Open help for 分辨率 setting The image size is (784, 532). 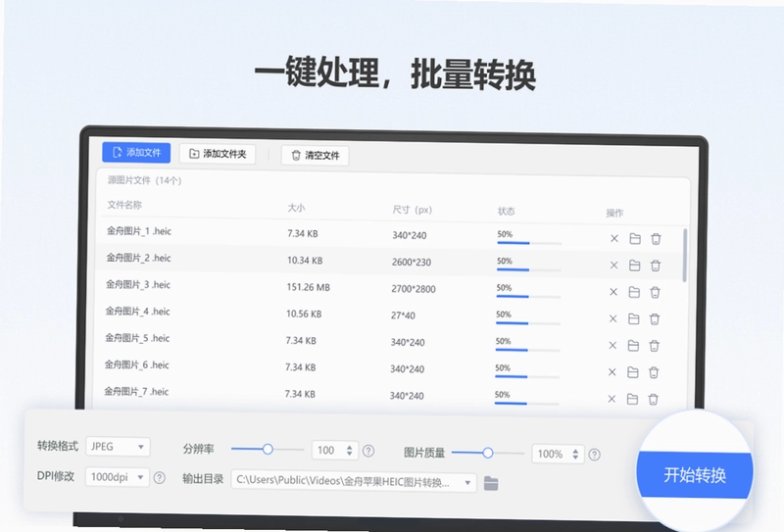pos(368,451)
